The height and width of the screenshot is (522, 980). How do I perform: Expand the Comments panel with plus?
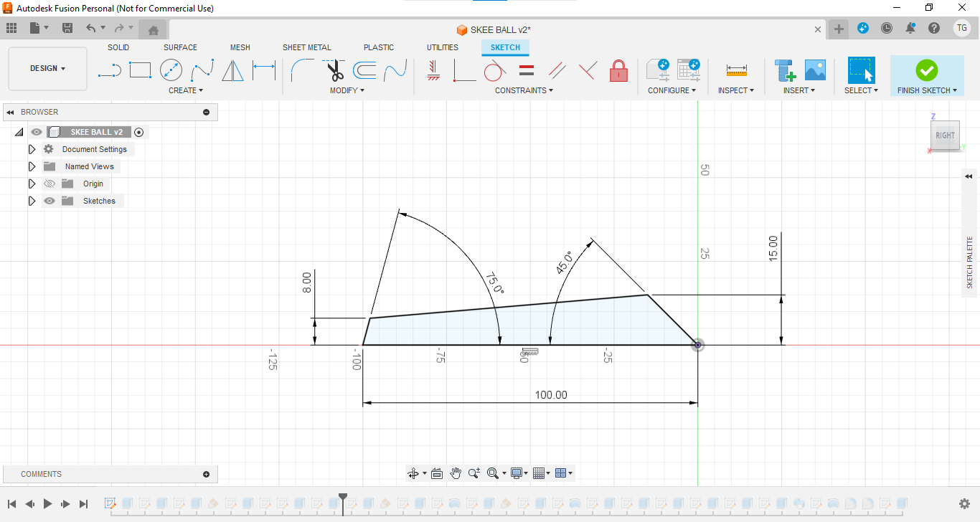[207, 474]
